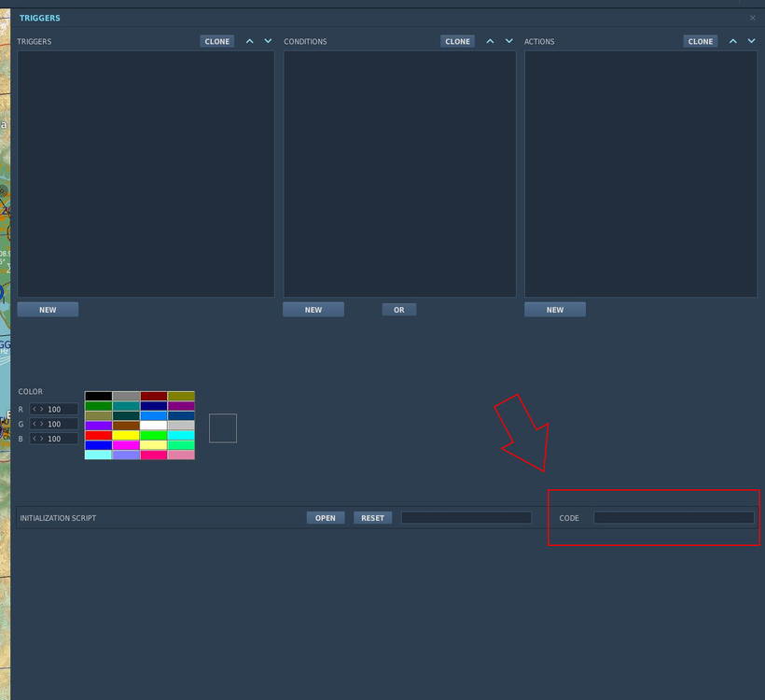Decrease the G color value
The width and height of the screenshot is (765, 700).
tap(35, 424)
